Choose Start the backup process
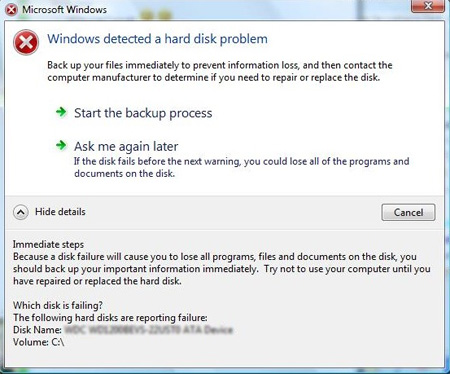 (143, 113)
